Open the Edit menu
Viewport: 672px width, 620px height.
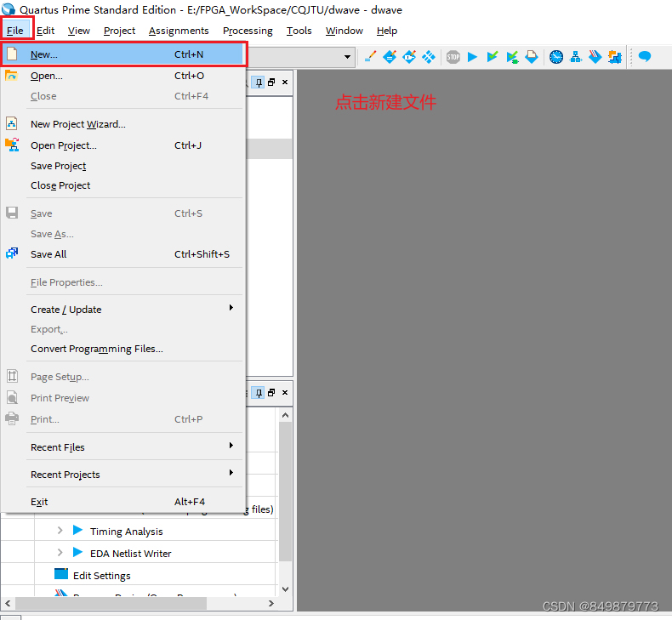[45, 31]
